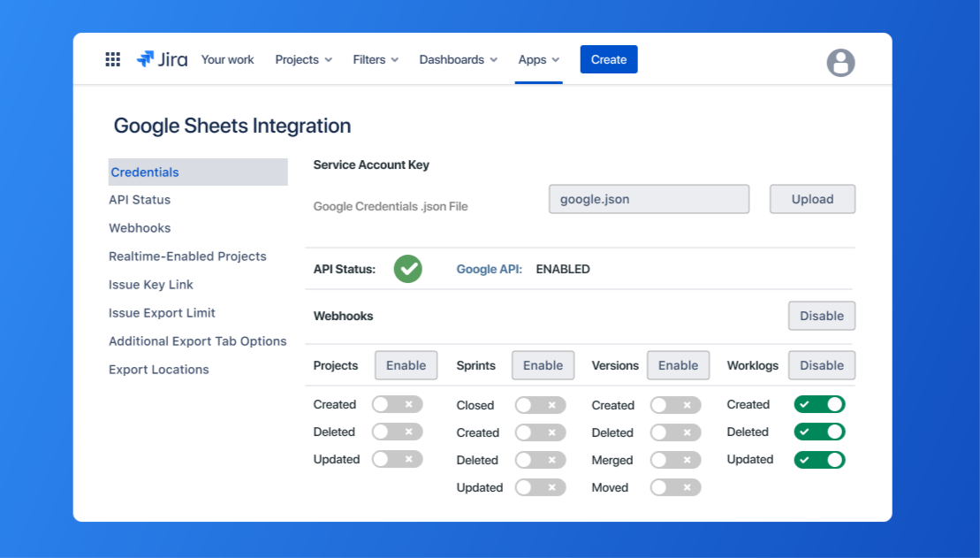The width and height of the screenshot is (980, 558).
Task: Open the Apps dropdown menu
Action: click(538, 59)
